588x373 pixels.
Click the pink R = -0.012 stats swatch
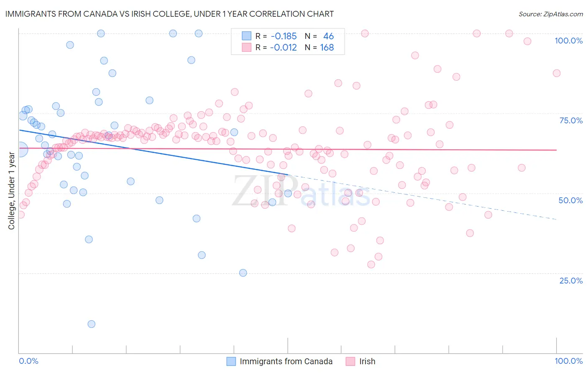click(x=247, y=47)
